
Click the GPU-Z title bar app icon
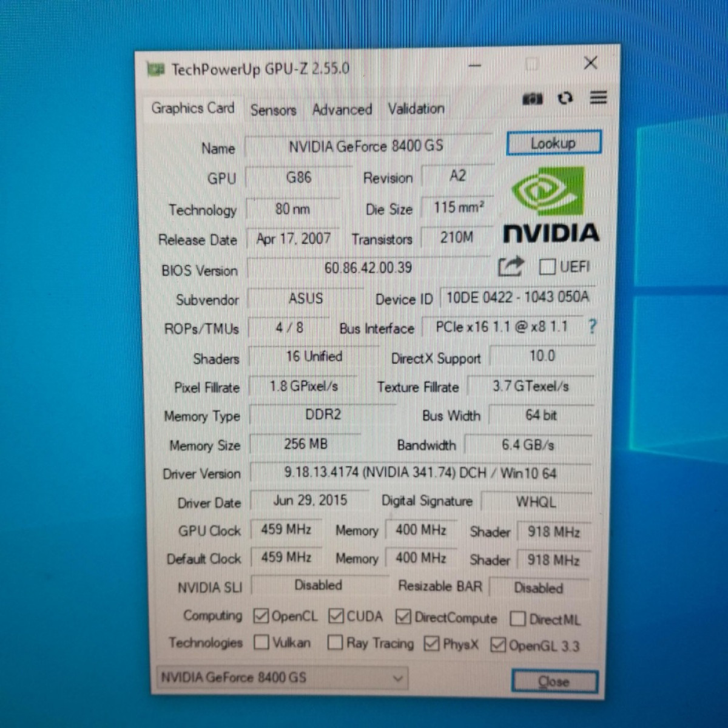point(156,70)
